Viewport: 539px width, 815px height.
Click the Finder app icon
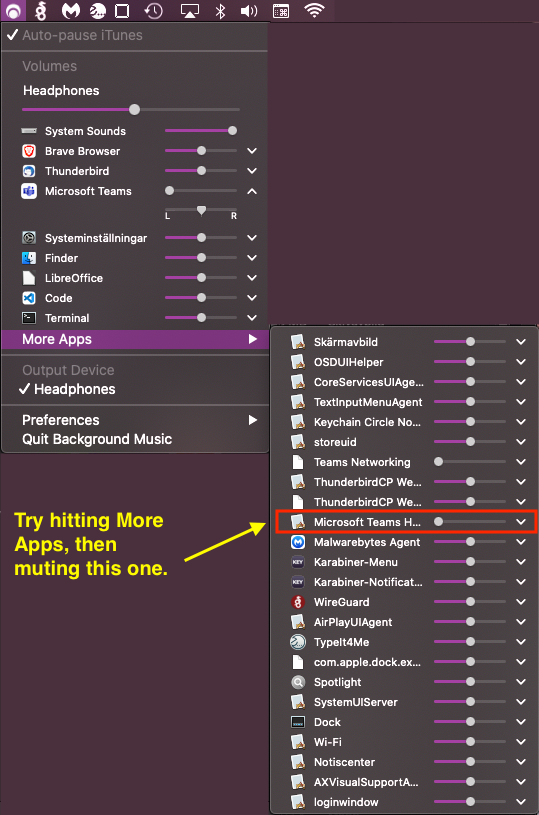[29, 258]
